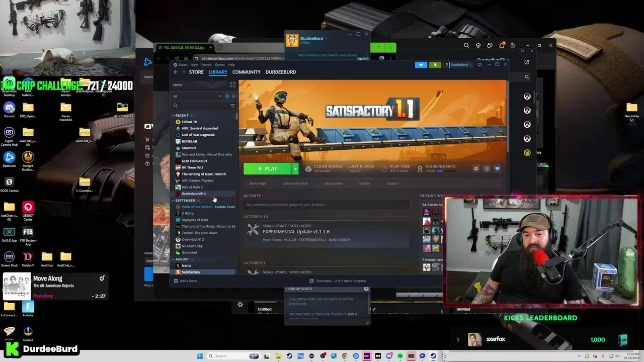This screenshot has height=362, width=644.
Task: Open Satisfactory Discussions link
Action: coord(334,184)
